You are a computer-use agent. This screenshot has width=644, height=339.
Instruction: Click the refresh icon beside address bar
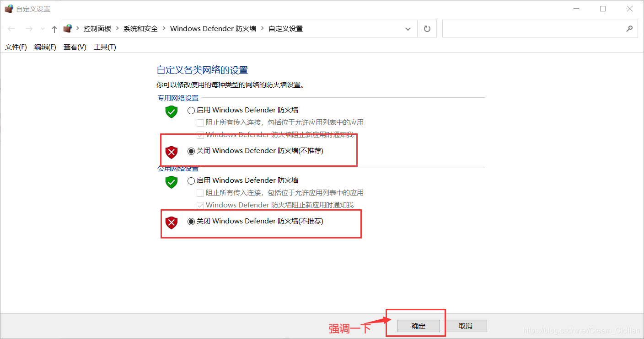pos(427,29)
